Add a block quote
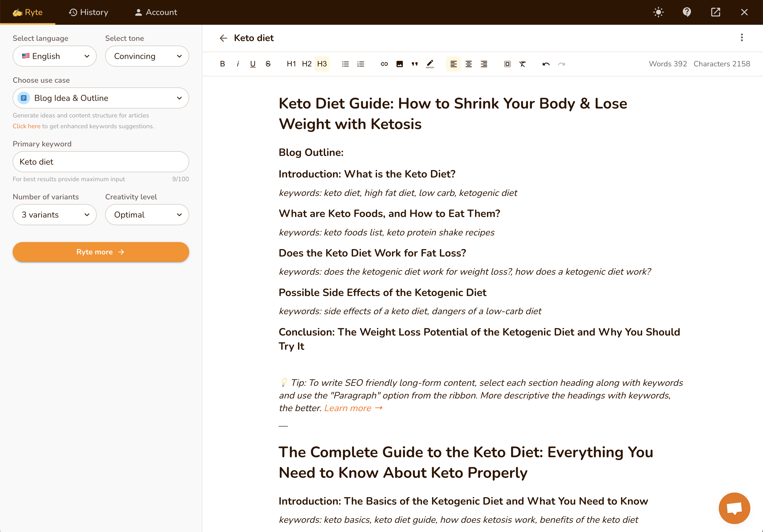763x532 pixels. point(415,64)
